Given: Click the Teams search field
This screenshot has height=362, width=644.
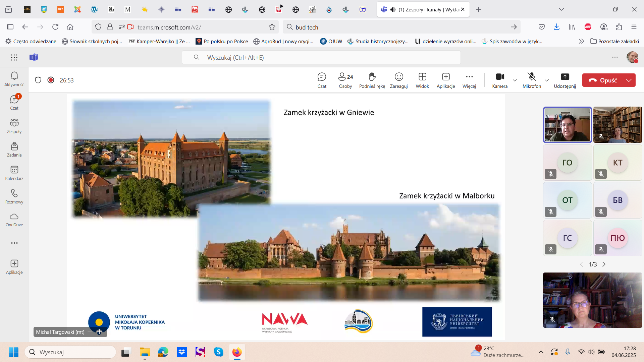Looking at the screenshot, I should [x=321, y=57].
